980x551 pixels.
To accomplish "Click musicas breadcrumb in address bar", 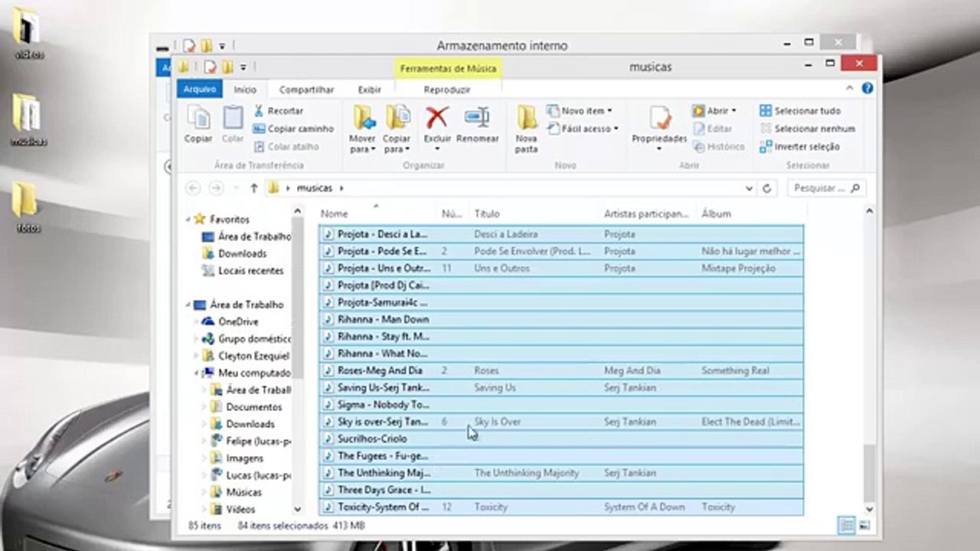I will pos(314,187).
